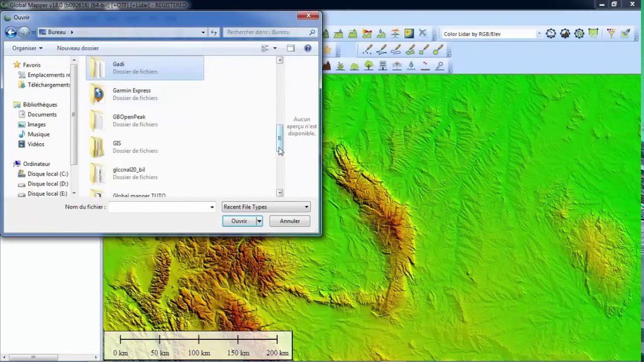The width and height of the screenshot is (644, 362).
Task: Expand the Organiser menu
Action: pos(26,48)
